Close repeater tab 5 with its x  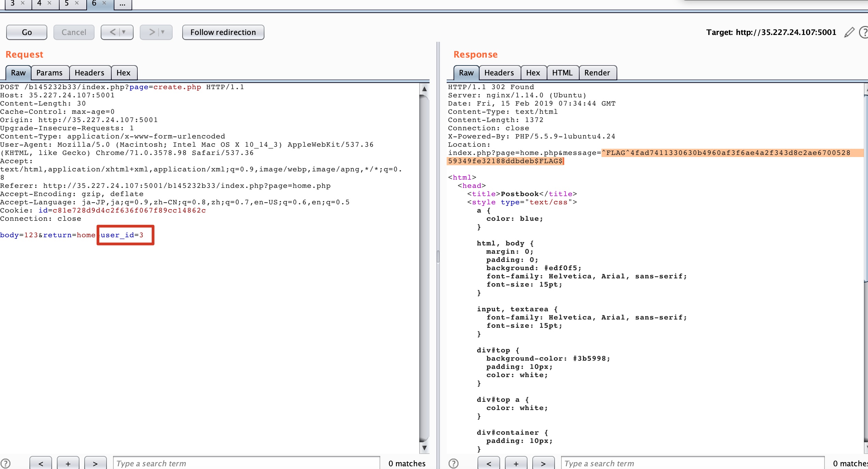click(x=77, y=3)
